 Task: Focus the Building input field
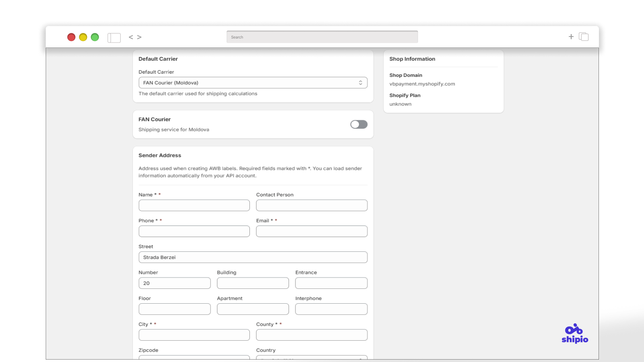click(253, 283)
